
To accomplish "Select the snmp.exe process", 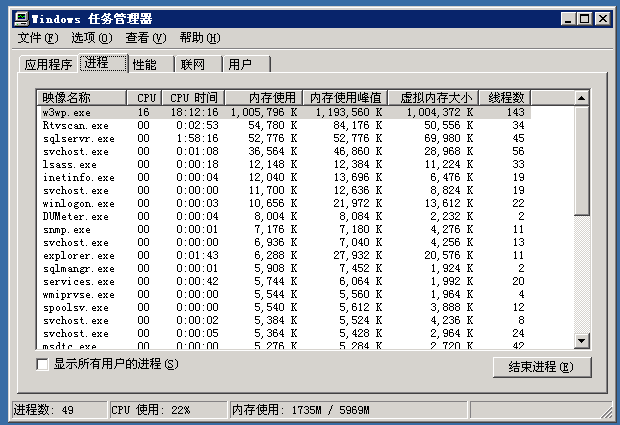I will point(284,230).
